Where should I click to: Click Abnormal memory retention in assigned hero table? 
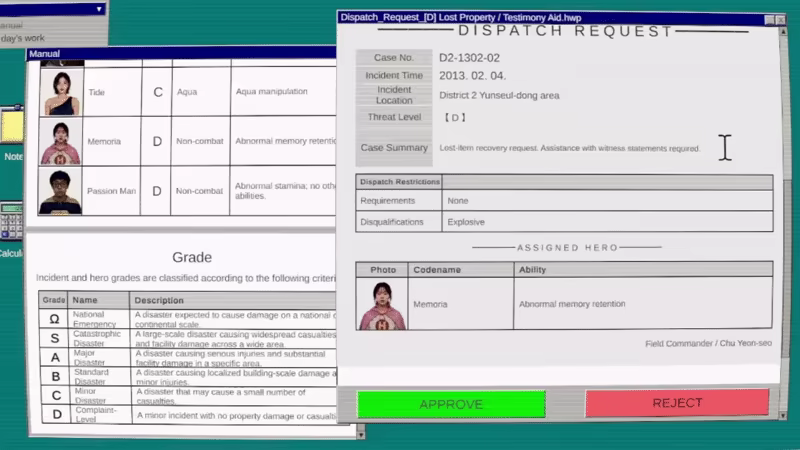pyautogui.click(x=572, y=304)
